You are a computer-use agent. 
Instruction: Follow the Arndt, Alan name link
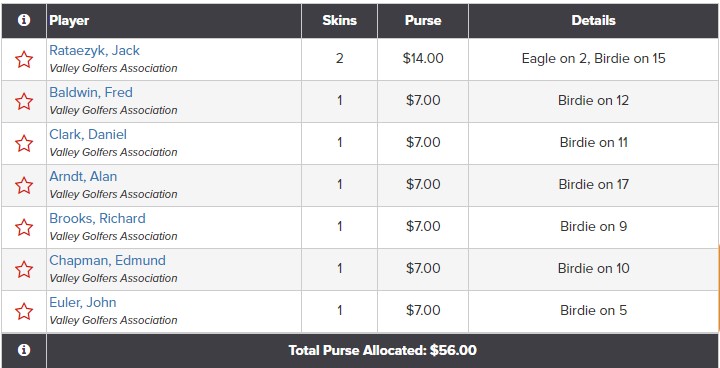[83, 176]
